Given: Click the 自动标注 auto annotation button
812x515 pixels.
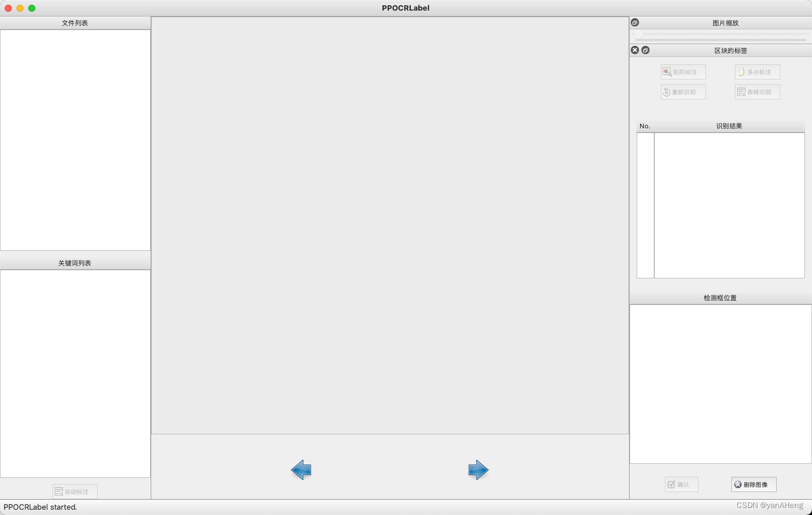Looking at the screenshot, I should tap(75, 491).
